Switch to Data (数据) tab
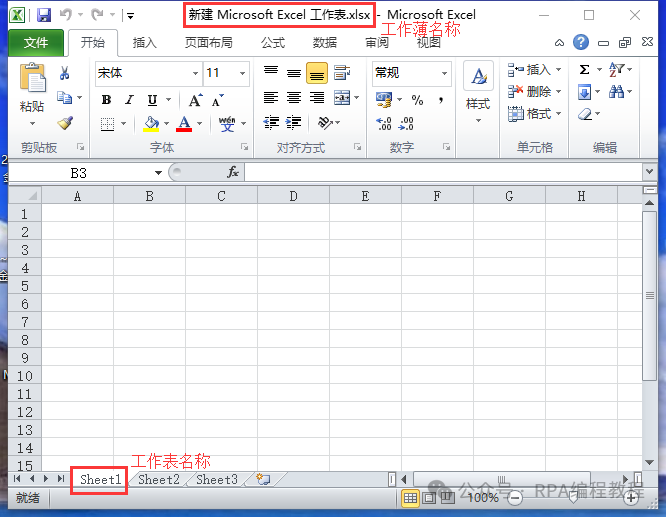This screenshot has height=517, width=666. (x=325, y=42)
